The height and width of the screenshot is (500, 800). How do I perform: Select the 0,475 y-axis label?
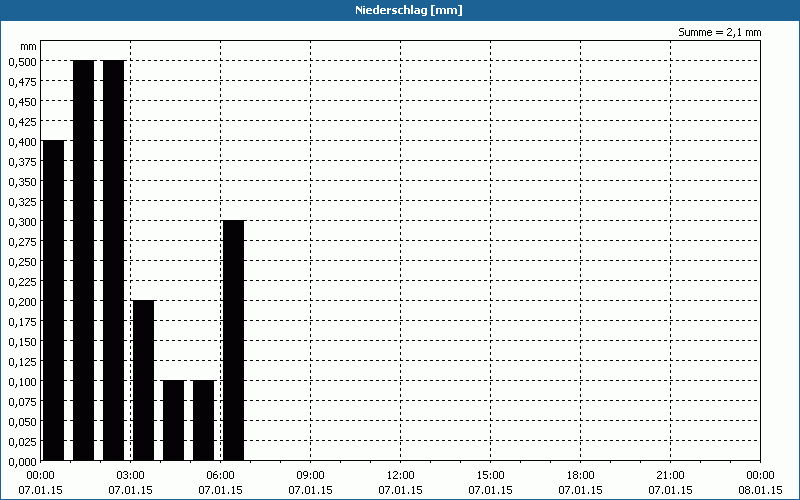[x=23, y=81]
